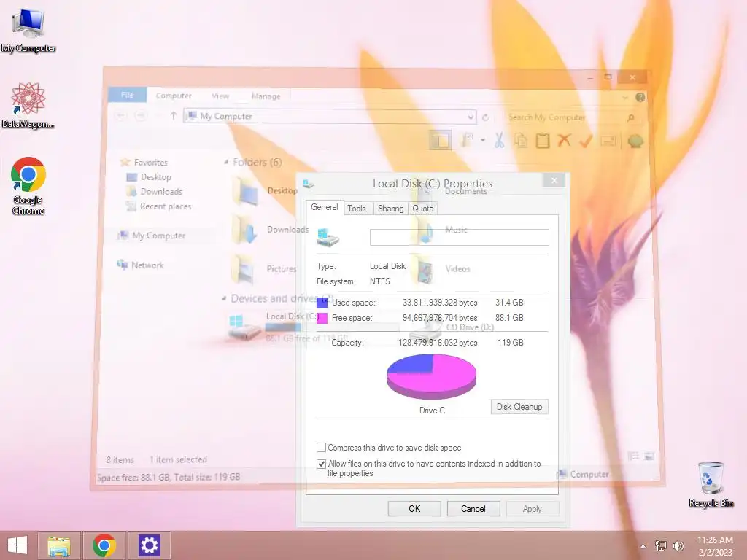Image resolution: width=747 pixels, height=560 pixels.
Task: Open Chrome from the taskbar
Action: 104,545
